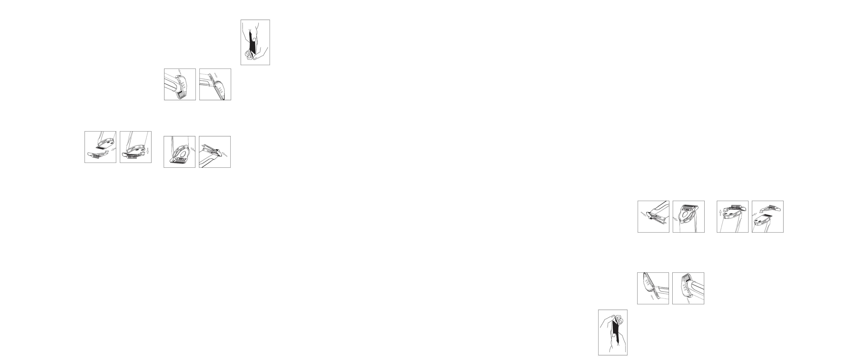Select the detached comb drawing below the trimmer head
The image size is (868, 363).
click(100, 147)
